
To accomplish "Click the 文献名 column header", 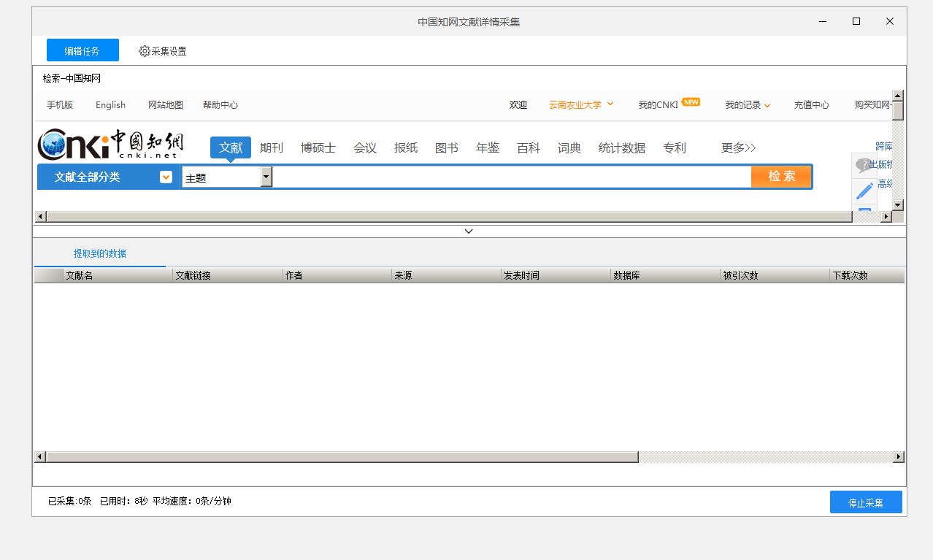I will 118,275.
